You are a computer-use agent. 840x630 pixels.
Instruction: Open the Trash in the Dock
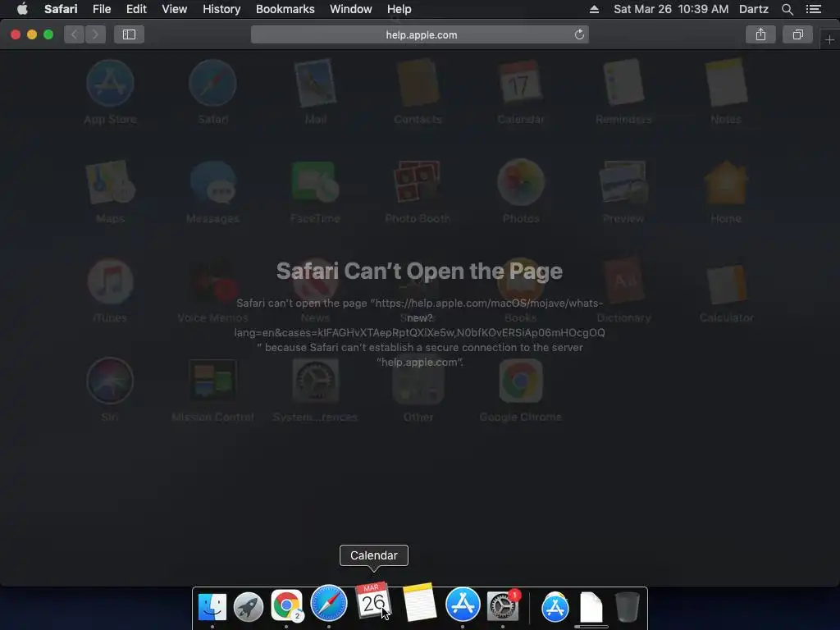pos(627,608)
